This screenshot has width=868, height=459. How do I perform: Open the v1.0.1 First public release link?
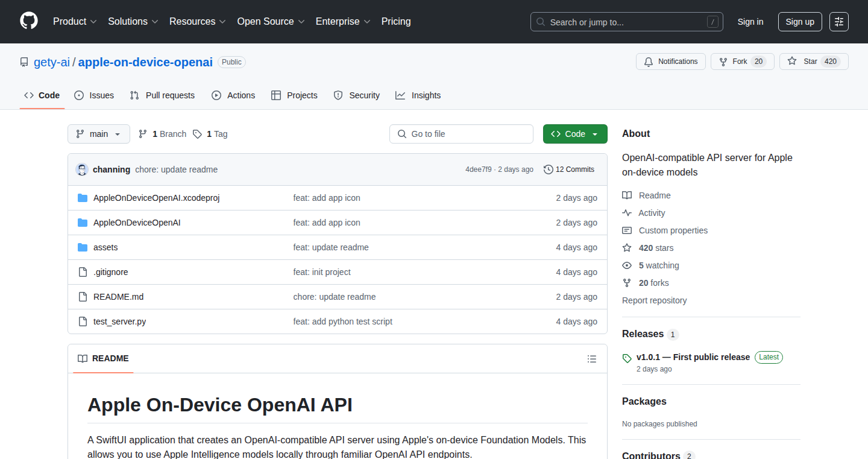(693, 357)
